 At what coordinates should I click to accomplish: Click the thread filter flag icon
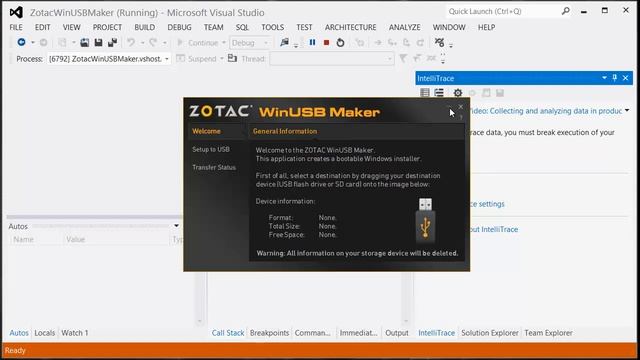(403, 59)
